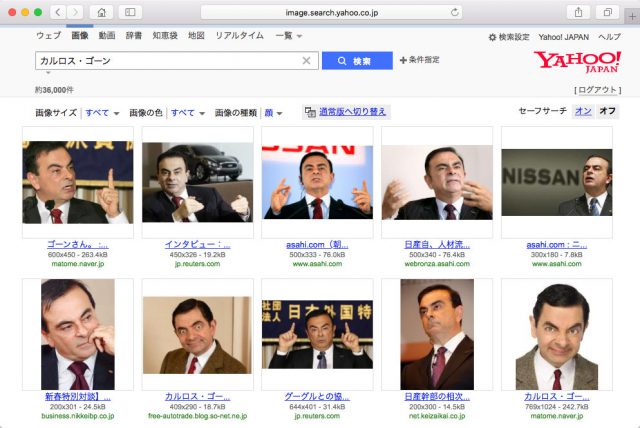Viewport: 640px width, 428px height.
Task: Open 検索設定 gear settings
Action: (x=509, y=36)
